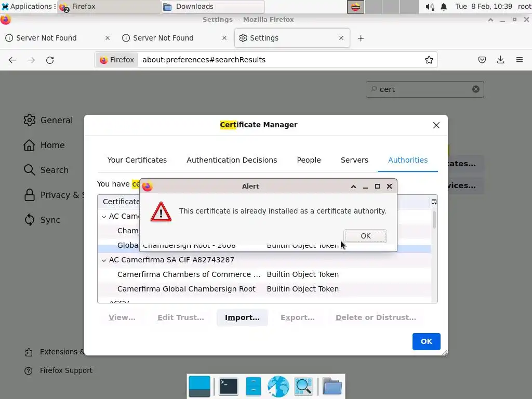Select the Authorities tab

point(408,160)
